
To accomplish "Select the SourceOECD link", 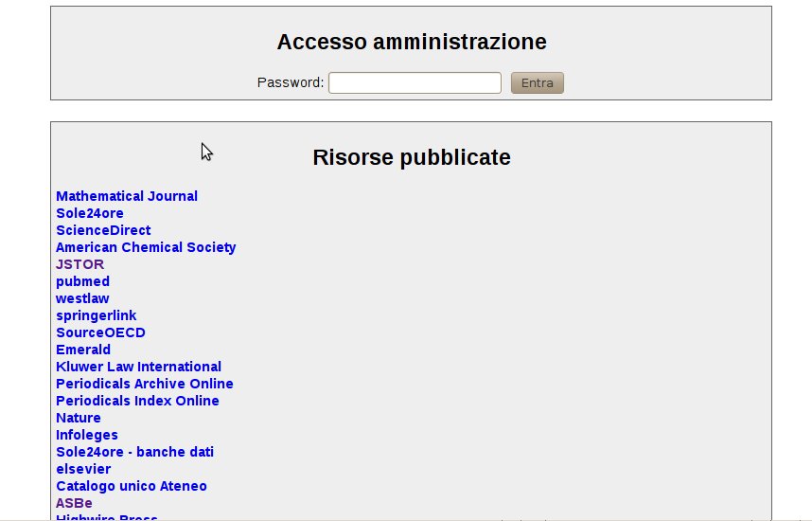I will [100, 332].
